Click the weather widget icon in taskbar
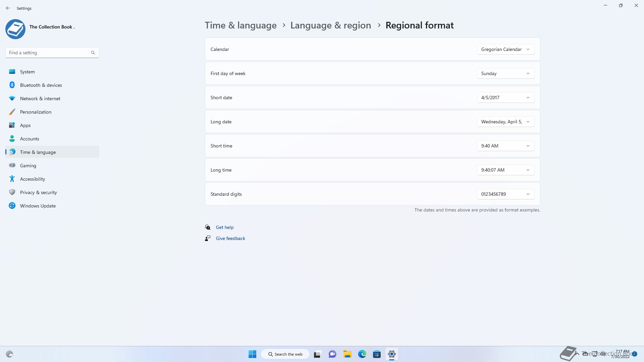The image size is (644, 362). 9,354
